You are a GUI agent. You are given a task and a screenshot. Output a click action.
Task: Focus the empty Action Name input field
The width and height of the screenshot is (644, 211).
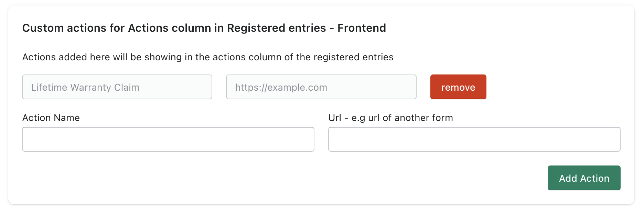click(168, 139)
